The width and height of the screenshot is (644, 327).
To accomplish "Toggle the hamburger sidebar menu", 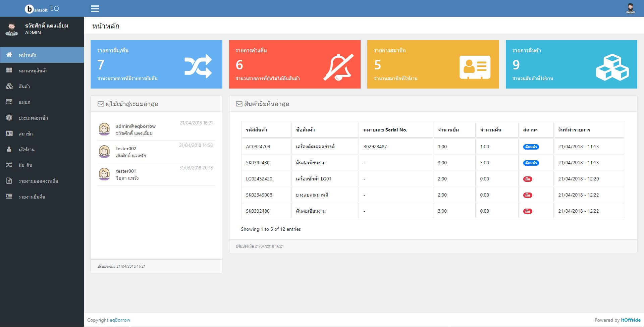I will point(95,9).
